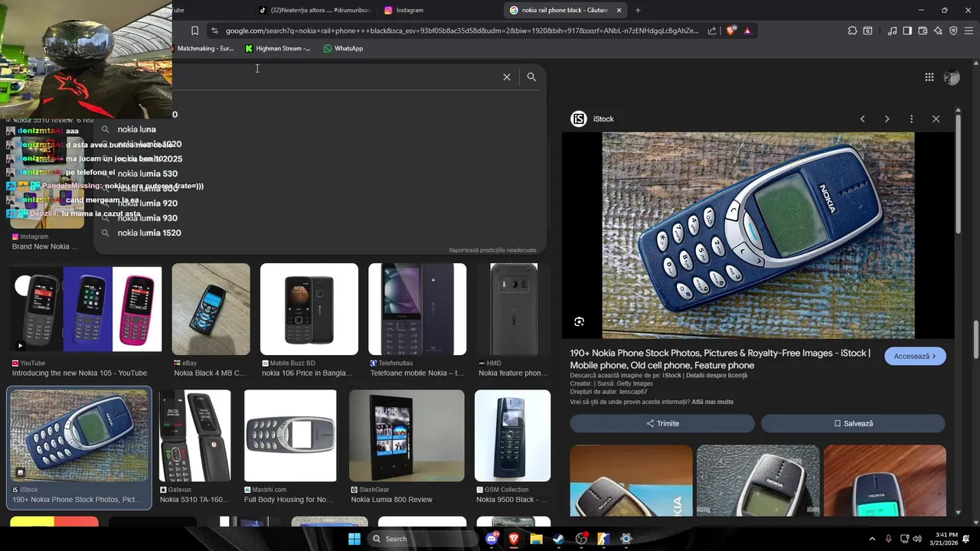Open the 190+ Nokia Phone Stock Photos title

point(720,359)
